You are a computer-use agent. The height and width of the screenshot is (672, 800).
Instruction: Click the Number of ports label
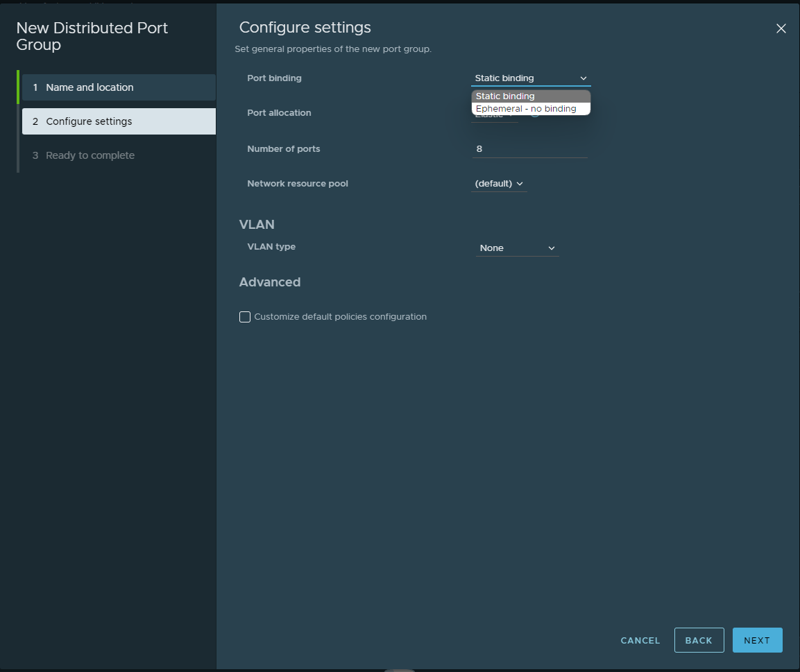click(x=284, y=149)
